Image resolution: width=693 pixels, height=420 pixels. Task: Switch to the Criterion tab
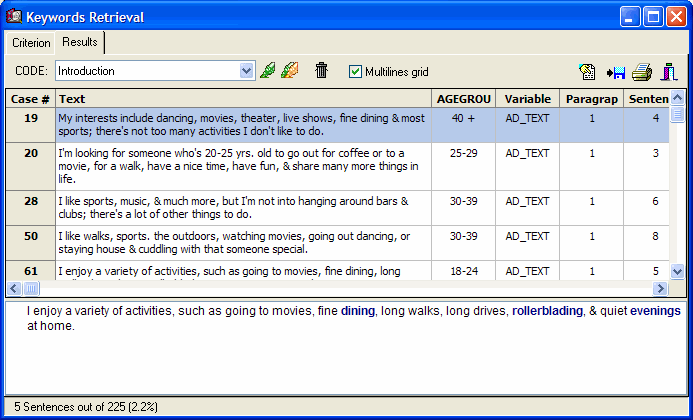(31, 43)
